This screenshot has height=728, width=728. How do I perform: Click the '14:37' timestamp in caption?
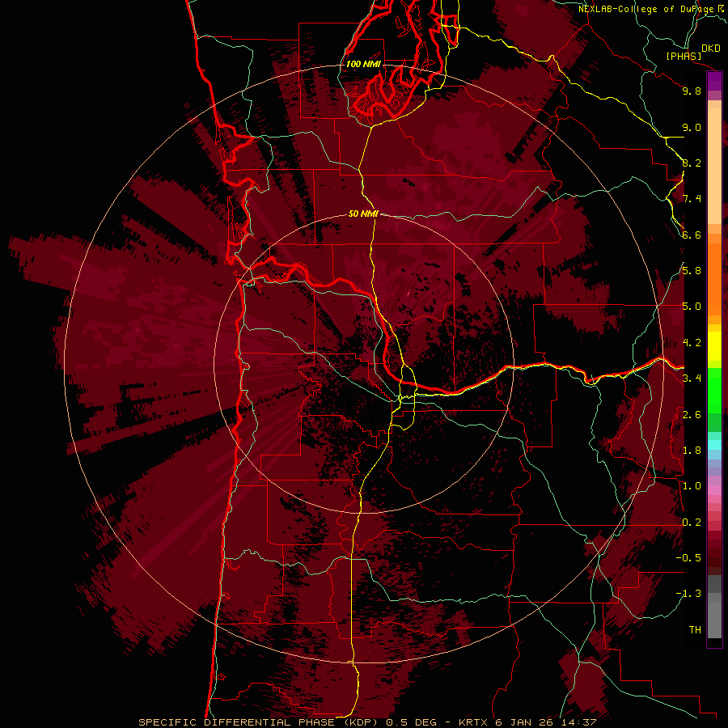(578, 722)
